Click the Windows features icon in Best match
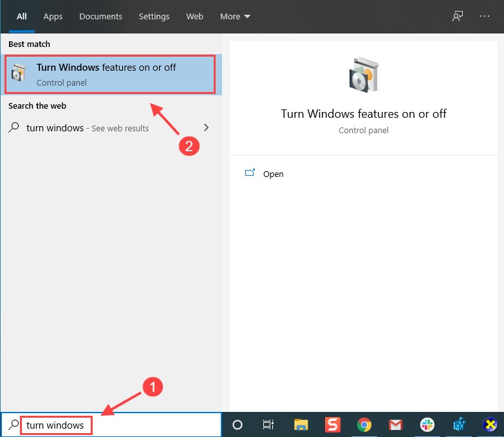This screenshot has width=504, height=437. click(x=18, y=73)
